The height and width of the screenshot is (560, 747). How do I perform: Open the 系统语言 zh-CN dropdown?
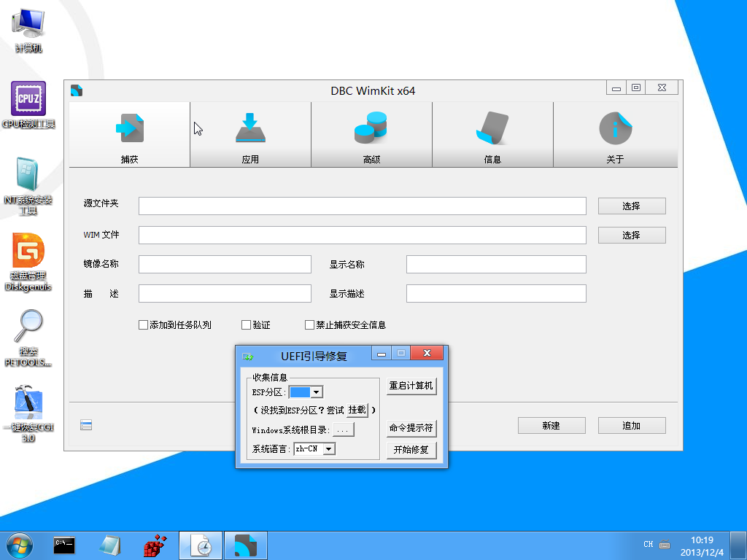coord(329,449)
